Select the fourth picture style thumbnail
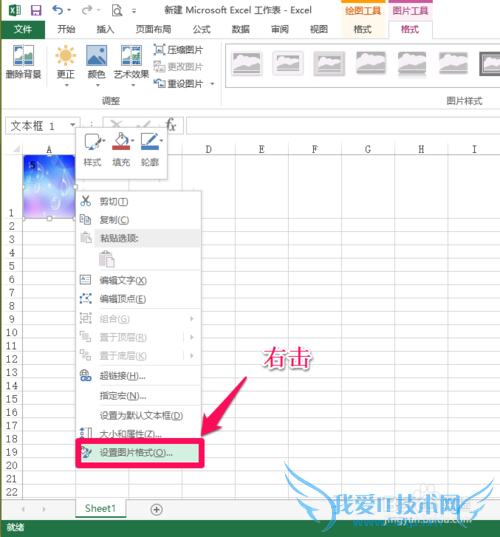The image size is (500, 537). point(371,63)
